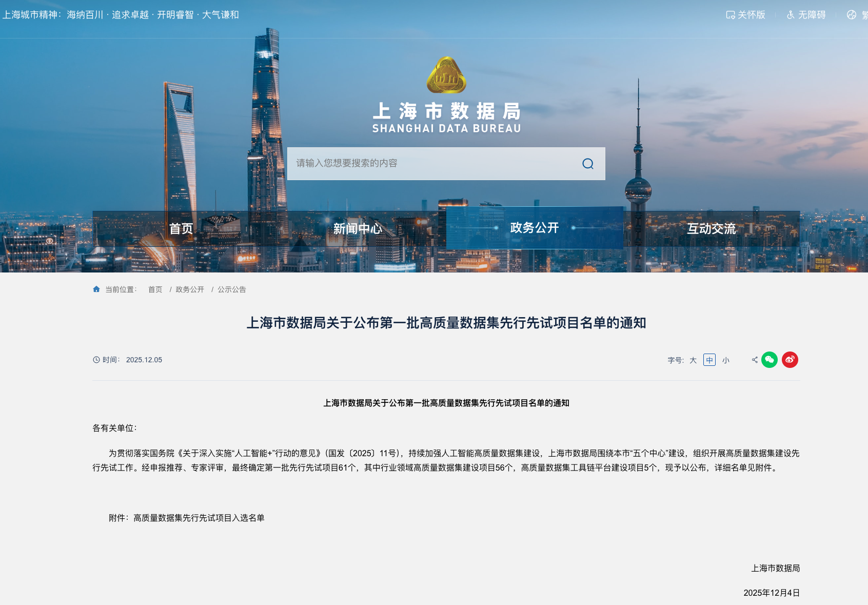Screen dimensions: 868x605
Task: Click the 无障碍 accessibility icon
Action: coord(791,15)
